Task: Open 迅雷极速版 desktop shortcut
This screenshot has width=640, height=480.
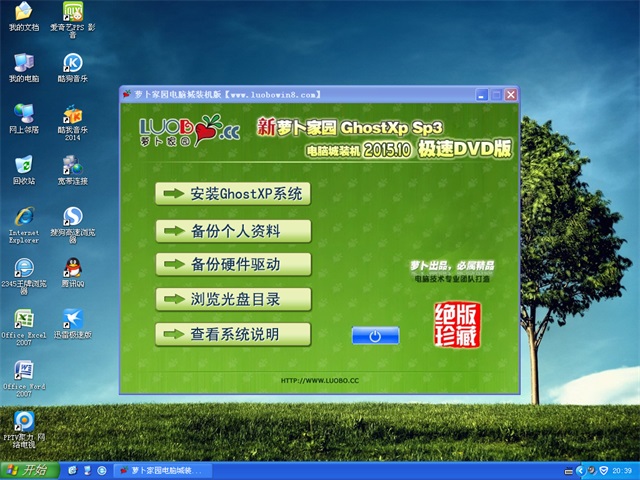Action: [72, 319]
